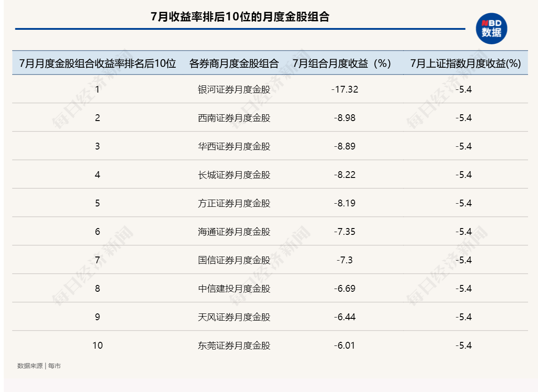538x392 pixels.
Task: Select 银河证券月度金股 cell
Action: pos(234,89)
